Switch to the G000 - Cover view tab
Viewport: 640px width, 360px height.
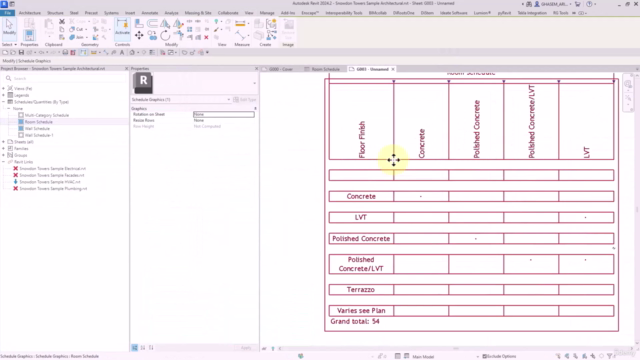tap(281, 69)
